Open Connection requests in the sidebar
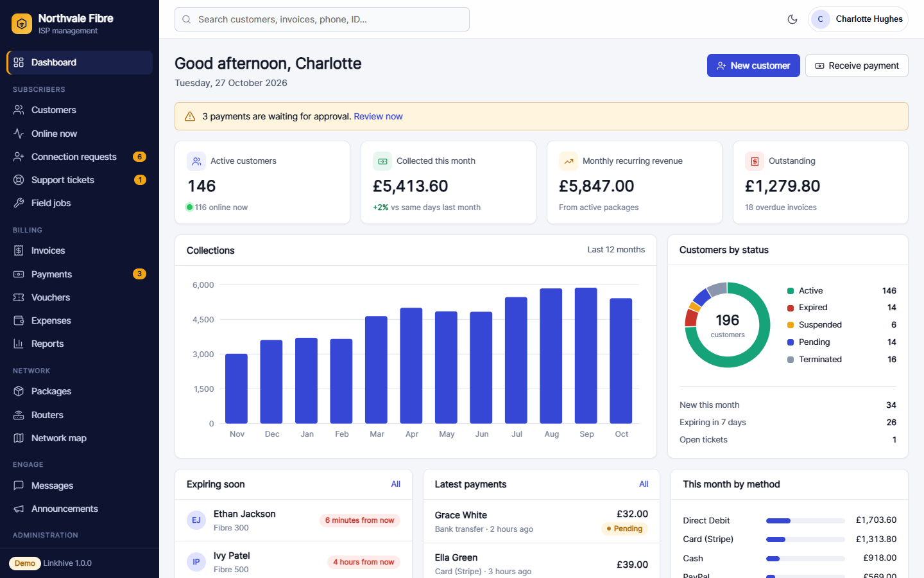 80,157
